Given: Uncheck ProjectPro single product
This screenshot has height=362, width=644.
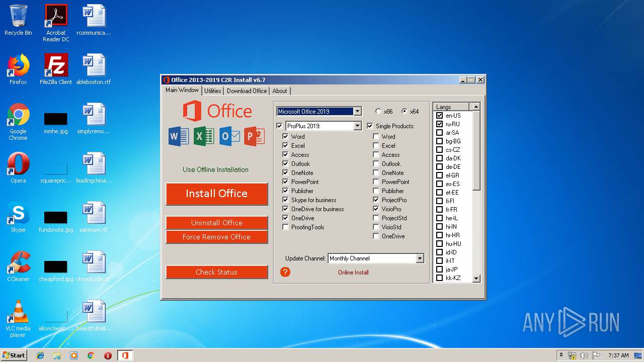Looking at the screenshot, I should point(376,200).
